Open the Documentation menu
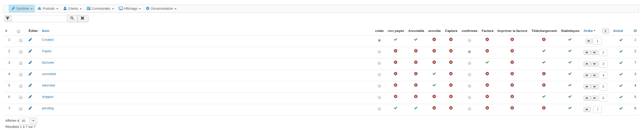The width and height of the screenshot is (644, 130). tap(161, 9)
